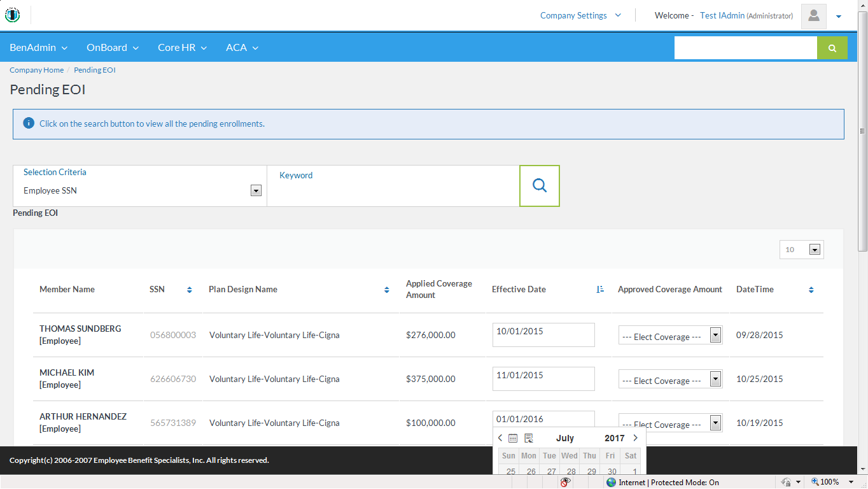Image resolution: width=868 pixels, height=489 pixels.
Task: Click the blue info icon in notice
Action: tap(29, 123)
